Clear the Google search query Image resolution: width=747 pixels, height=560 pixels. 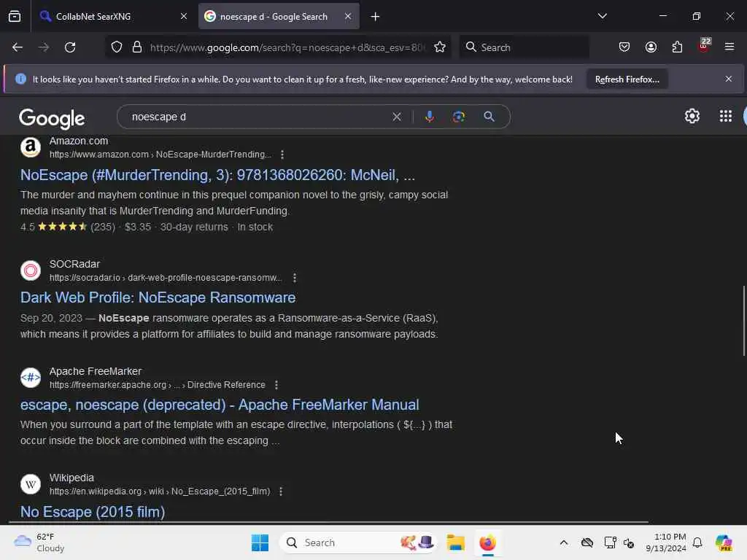(396, 117)
